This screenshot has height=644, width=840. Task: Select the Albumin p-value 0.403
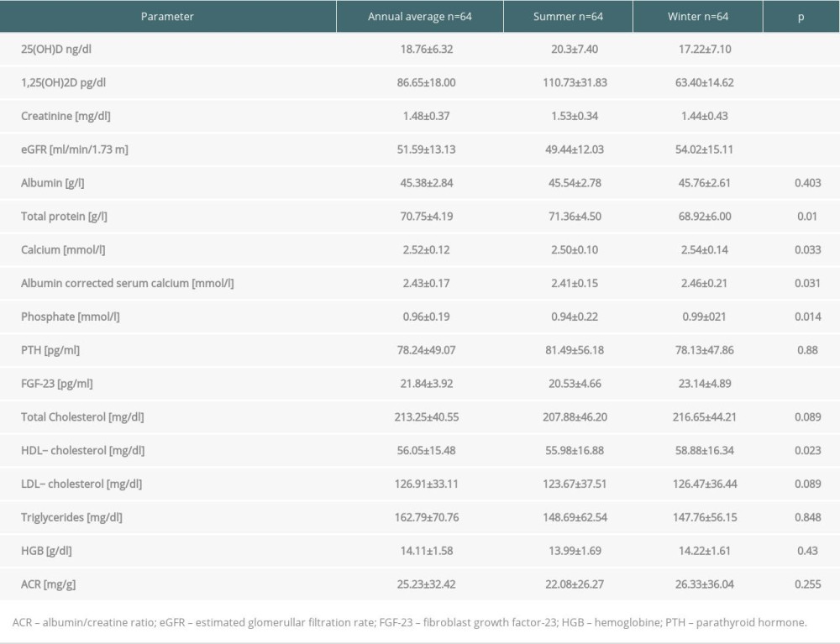[807, 183]
